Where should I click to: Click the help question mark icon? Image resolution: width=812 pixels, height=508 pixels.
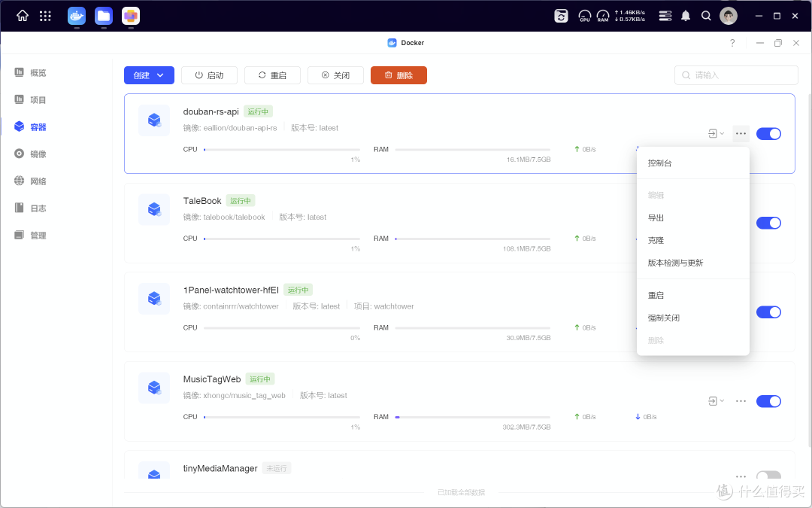pos(732,43)
